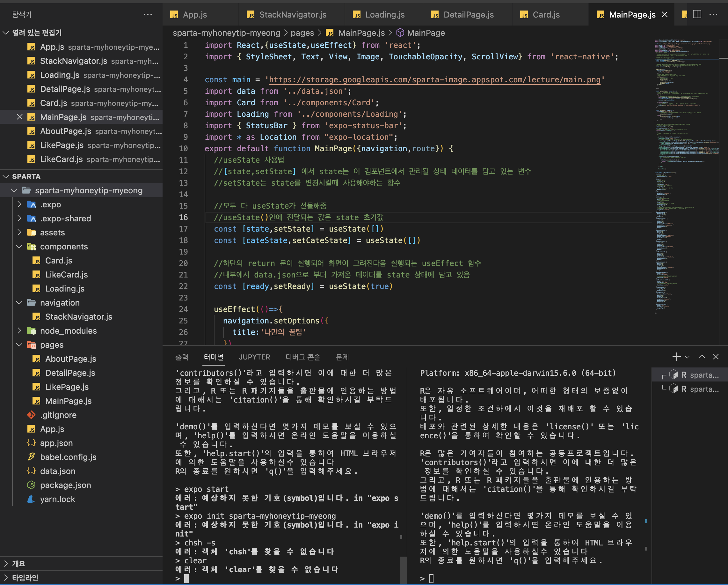Open data.json file in explorer
The width and height of the screenshot is (728, 585).
coord(58,471)
